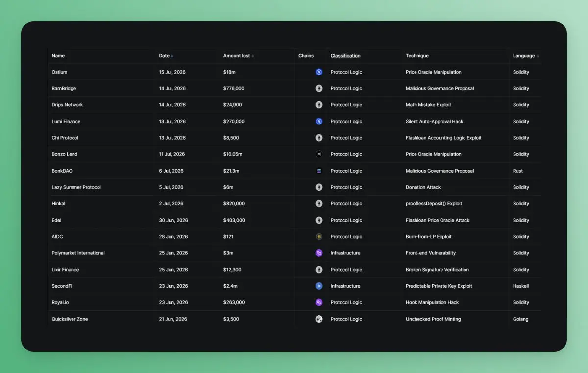
Task: Open the BarnBridge entry
Action: pos(64,89)
